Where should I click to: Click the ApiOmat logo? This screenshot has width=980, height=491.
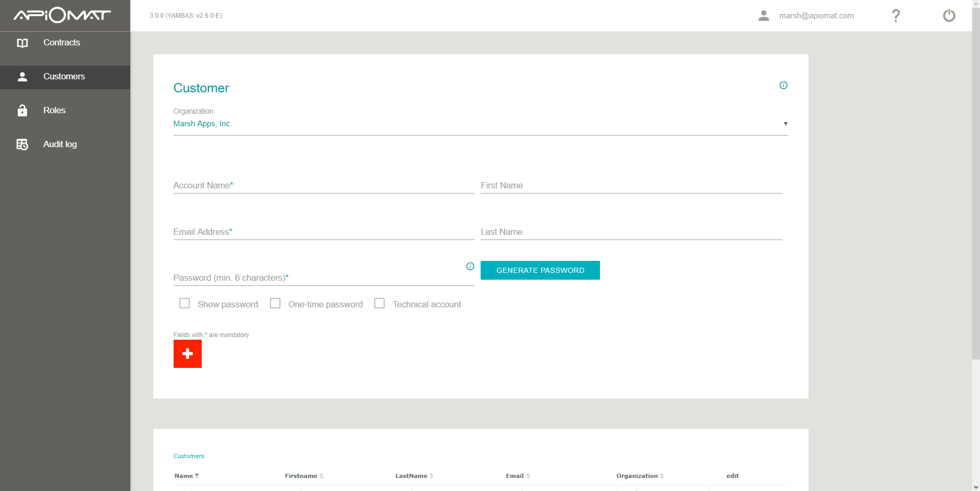62,15
